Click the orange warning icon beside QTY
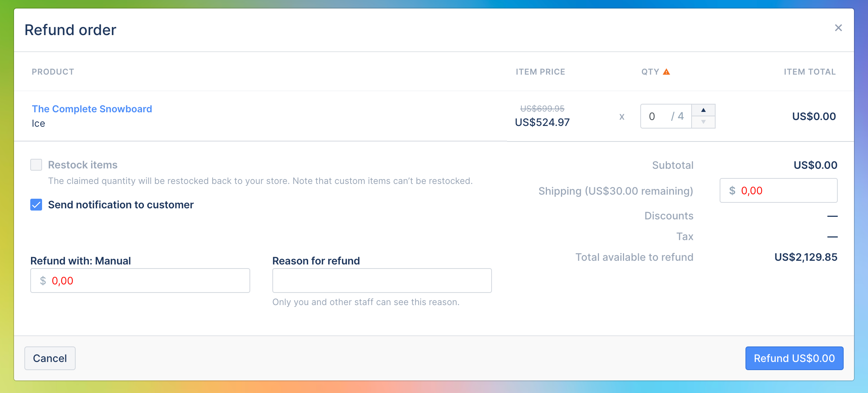This screenshot has height=393, width=868. point(666,72)
